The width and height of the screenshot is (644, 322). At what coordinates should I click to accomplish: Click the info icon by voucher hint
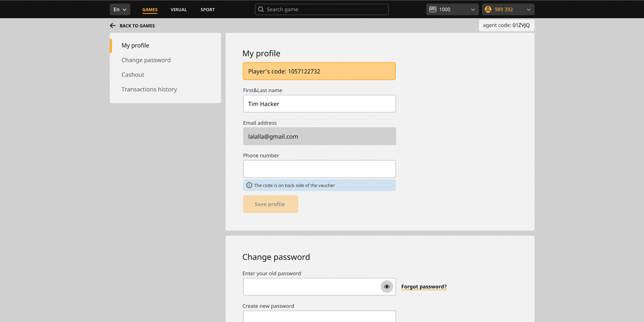click(x=249, y=185)
